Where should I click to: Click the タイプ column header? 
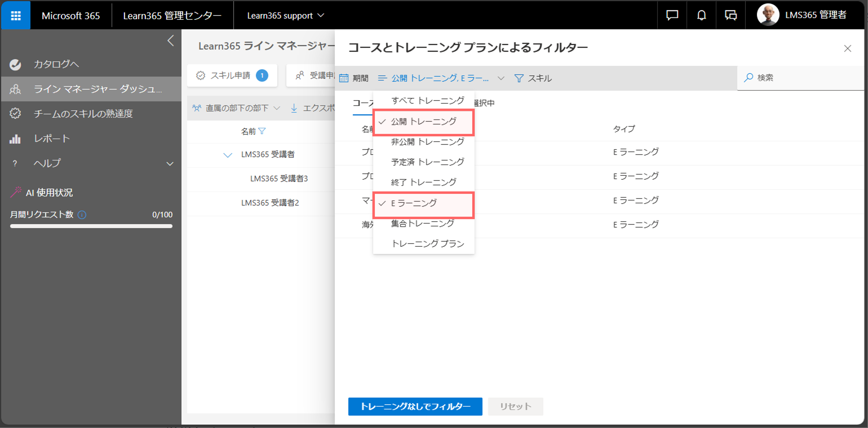624,129
